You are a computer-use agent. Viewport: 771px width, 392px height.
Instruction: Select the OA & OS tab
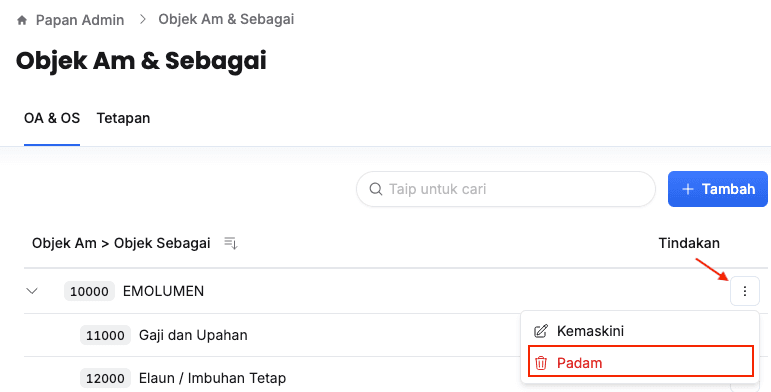[x=52, y=119]
